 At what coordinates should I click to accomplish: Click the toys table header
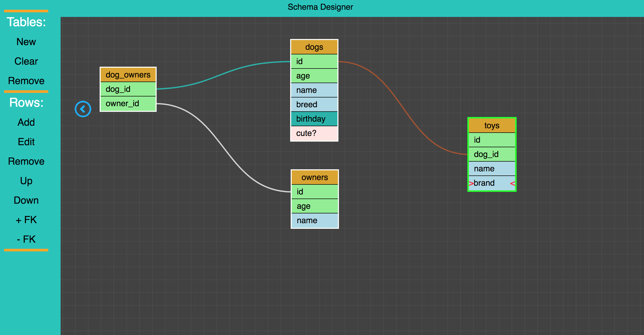point(492,125)
